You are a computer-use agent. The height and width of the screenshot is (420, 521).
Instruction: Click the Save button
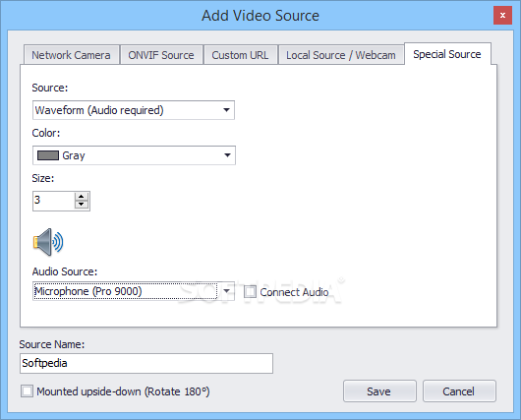click(379, 391)
